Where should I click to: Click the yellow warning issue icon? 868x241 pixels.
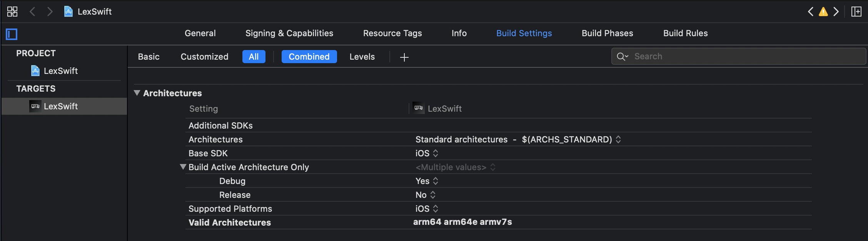point(823,12)
